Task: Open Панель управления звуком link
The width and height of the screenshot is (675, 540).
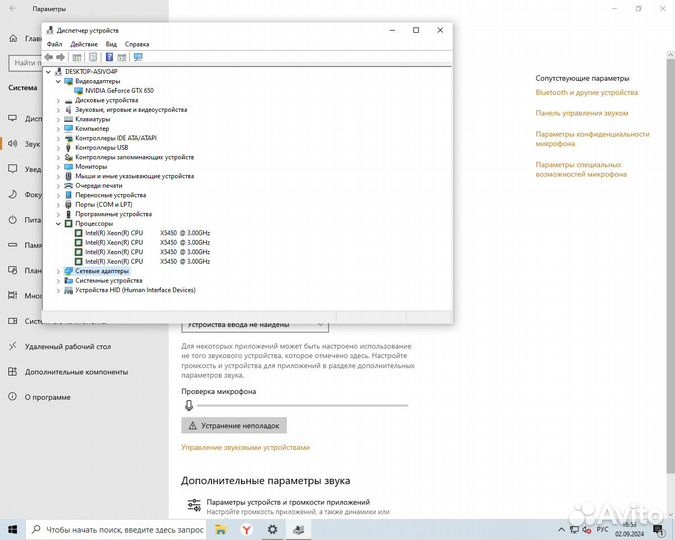Action: tap(582, 113)
